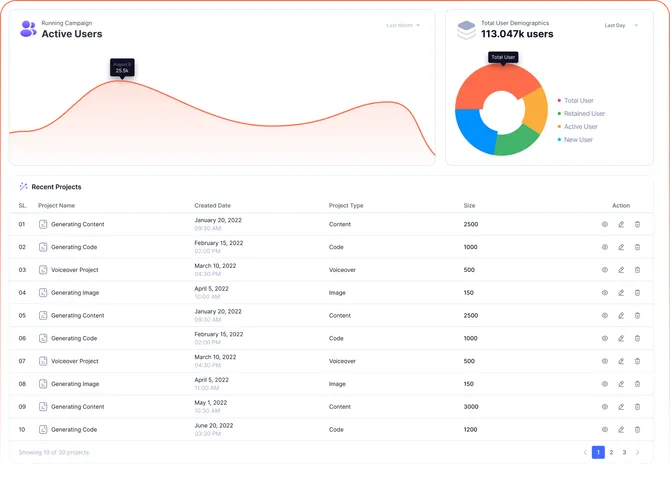View project 04 via the eye icon
Screen dimensions: 670x480
(605, 292)
